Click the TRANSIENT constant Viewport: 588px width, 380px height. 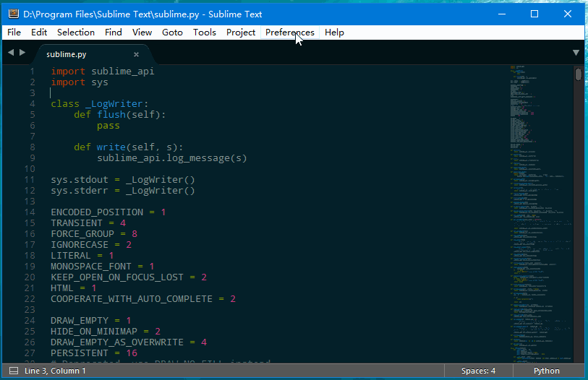[x=77, y=223]
